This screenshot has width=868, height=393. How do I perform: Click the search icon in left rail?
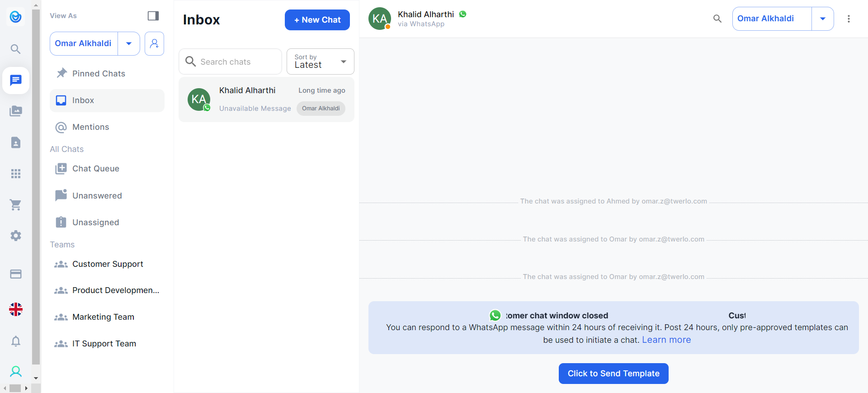[16, 49]
